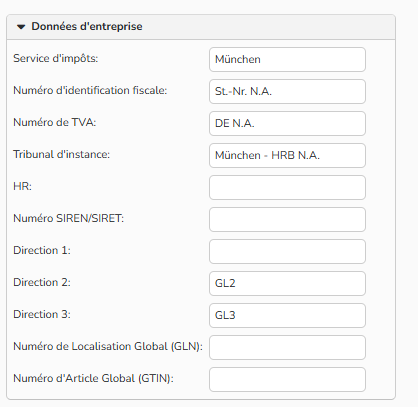Click the "Numéro d'Article Global (GTIN):" label
This screenshot has height=407, width=418.
point(93,378)
